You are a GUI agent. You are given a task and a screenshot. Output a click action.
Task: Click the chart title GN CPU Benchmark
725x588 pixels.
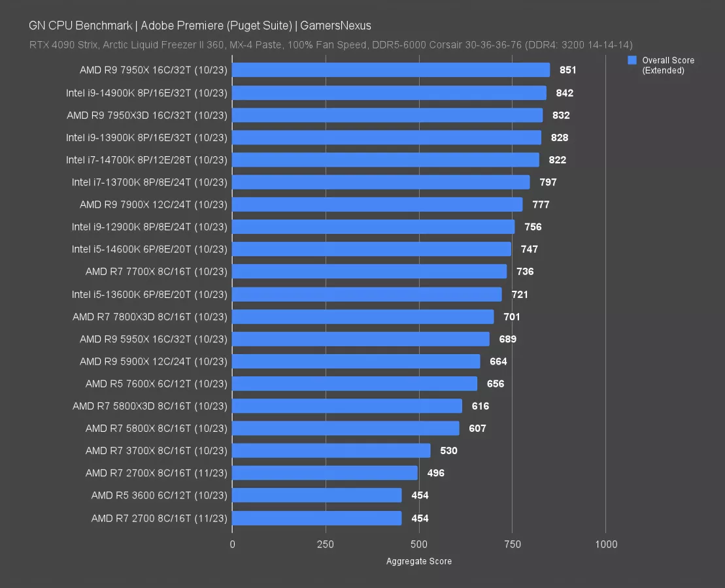[80, 25]
